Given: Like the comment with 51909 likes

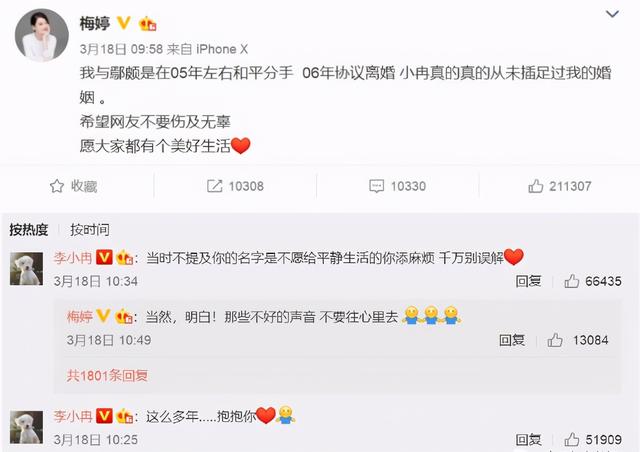Looking at the screenshot, I should tap(571, 439).
